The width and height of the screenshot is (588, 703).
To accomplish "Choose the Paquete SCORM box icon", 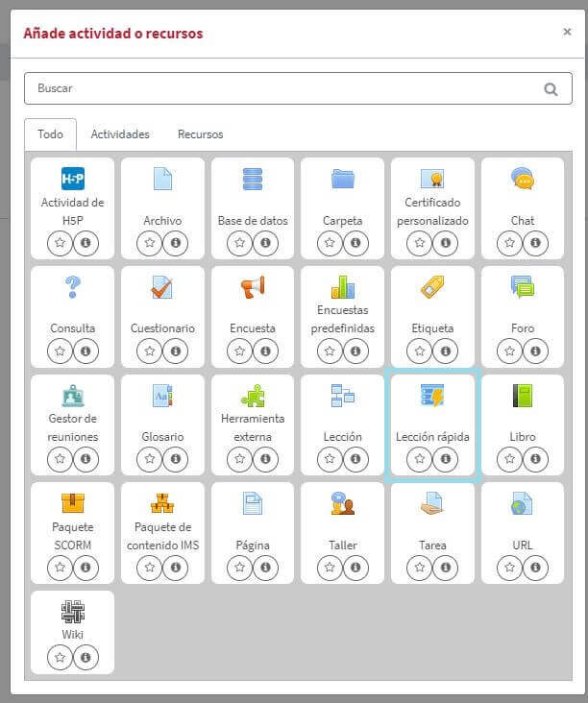I will point(73,503).
